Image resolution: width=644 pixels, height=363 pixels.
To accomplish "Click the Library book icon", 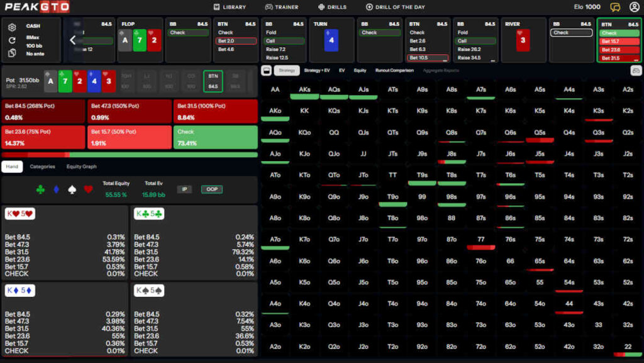I will click(216, 7).
